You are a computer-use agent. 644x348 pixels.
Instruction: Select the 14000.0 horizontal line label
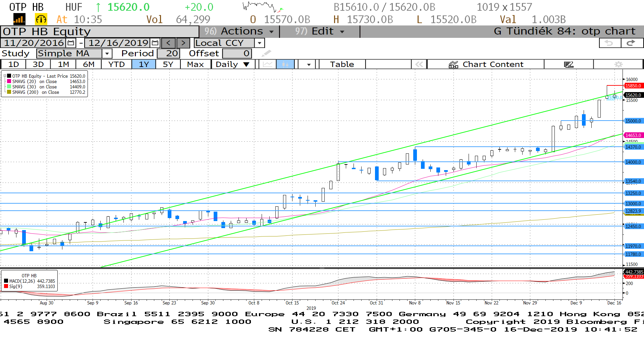click(633, 162)
